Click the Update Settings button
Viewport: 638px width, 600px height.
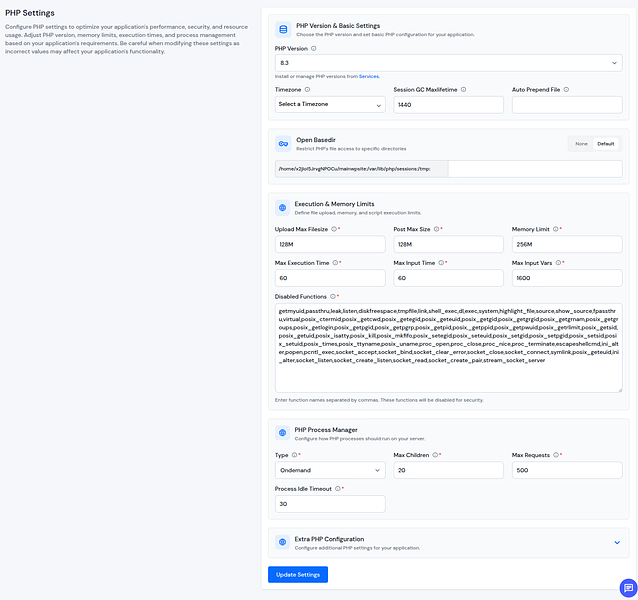[298, 574]
